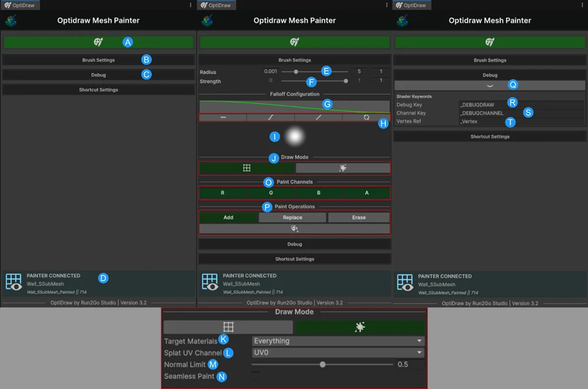Viewport: 588px width, 389px height.
Task: Select mesh grid draw mode in the middle panel
Action: pos(247,168)
